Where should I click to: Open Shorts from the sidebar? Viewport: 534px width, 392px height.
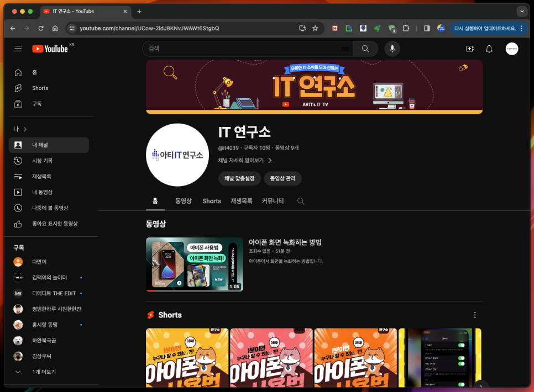pos(49,88)
